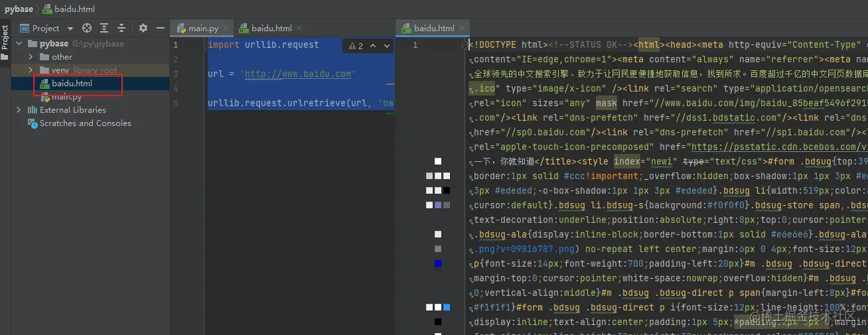Expand the venv folder chevron
The width and height of the screenshot is (868, 335).
pos(31,70)
